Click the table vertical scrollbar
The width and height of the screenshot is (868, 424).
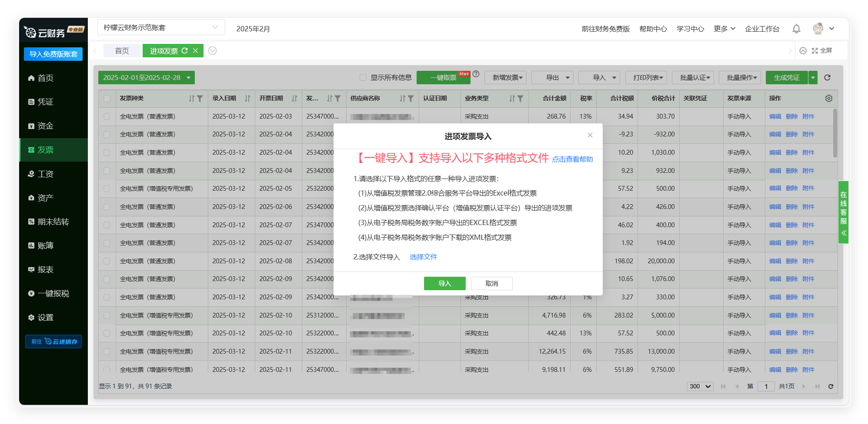click(835, 134)
